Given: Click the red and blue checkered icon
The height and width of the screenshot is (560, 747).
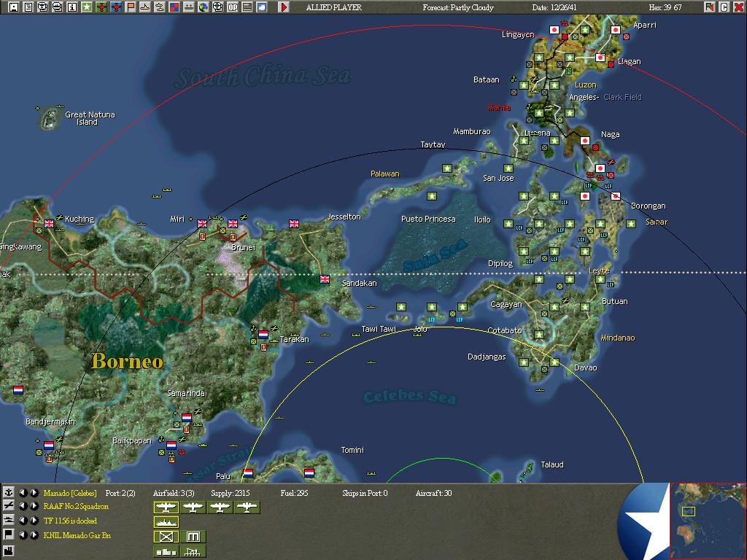Looking at the screenshot, I should coord(174,7).
